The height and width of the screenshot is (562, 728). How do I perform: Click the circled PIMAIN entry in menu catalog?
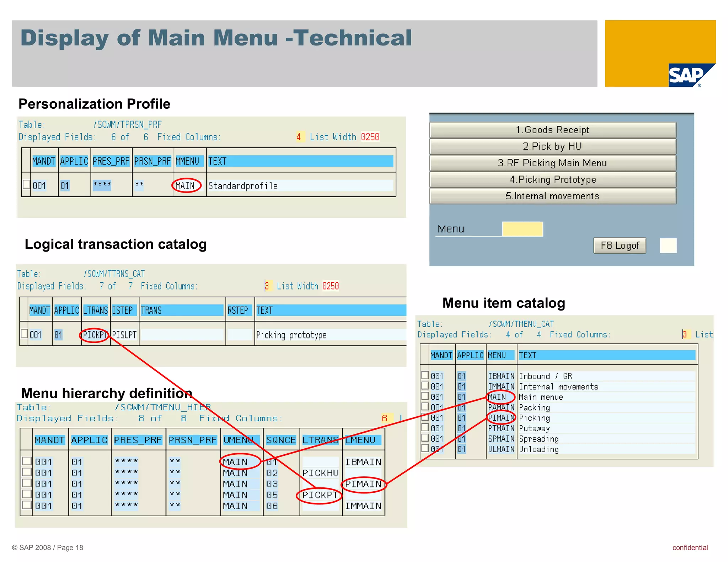pyautogui.click(x=501, y=418)
